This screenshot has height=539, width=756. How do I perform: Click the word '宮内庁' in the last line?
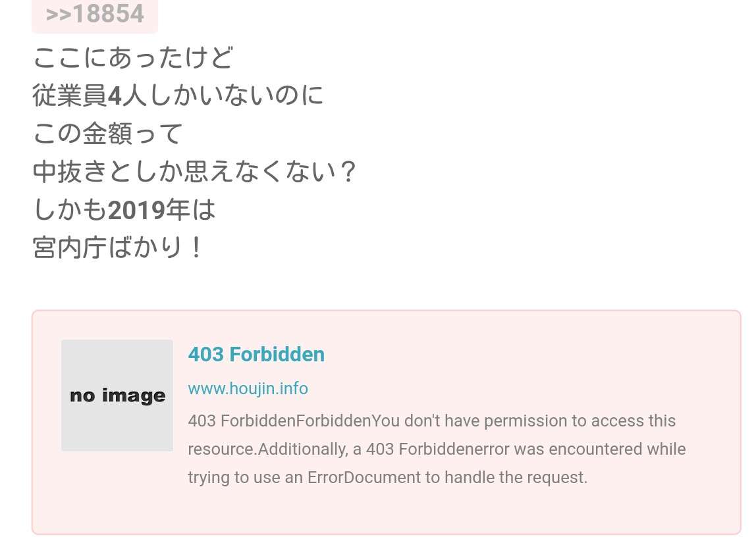click(69, 247)
